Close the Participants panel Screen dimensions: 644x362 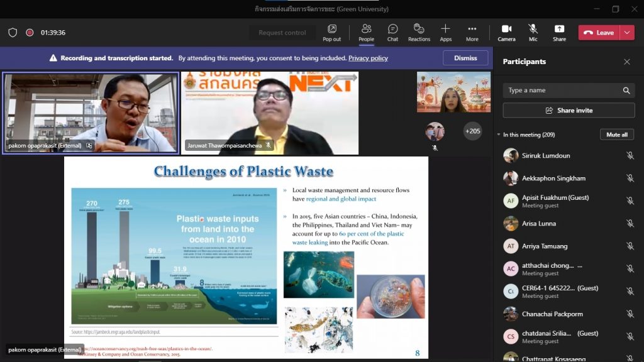[x=626, y=62]
